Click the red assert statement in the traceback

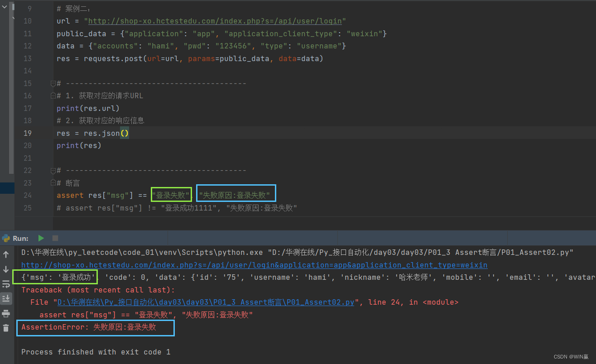(x=146, y=315)
